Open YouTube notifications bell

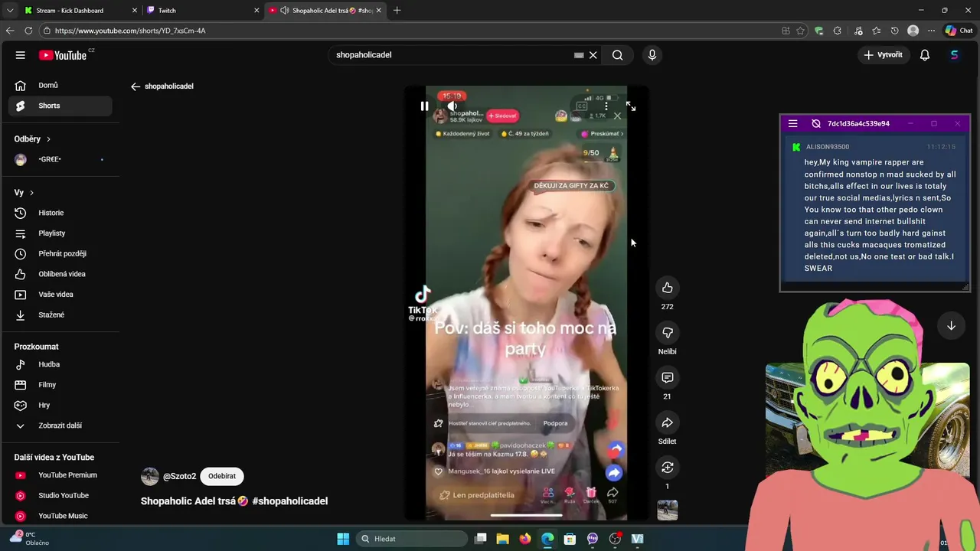[x=925, y=55]
